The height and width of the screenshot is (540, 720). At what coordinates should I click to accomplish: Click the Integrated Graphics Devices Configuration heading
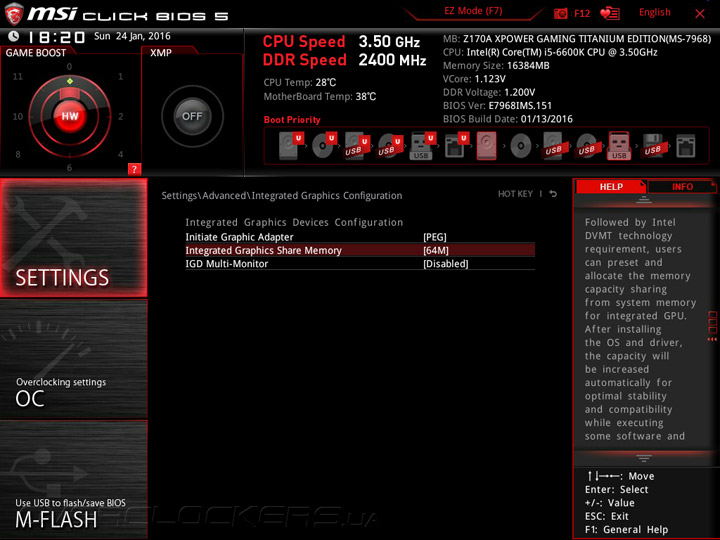coord(294,222)
